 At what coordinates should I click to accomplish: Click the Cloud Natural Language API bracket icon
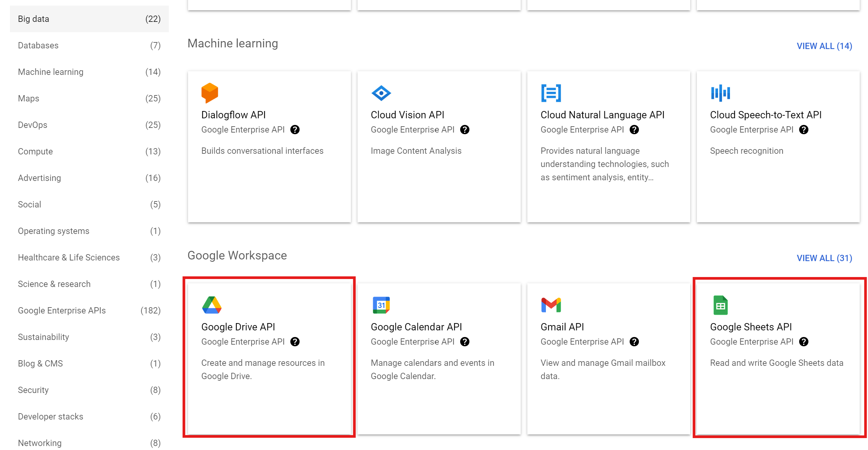[x=551, y=93]
